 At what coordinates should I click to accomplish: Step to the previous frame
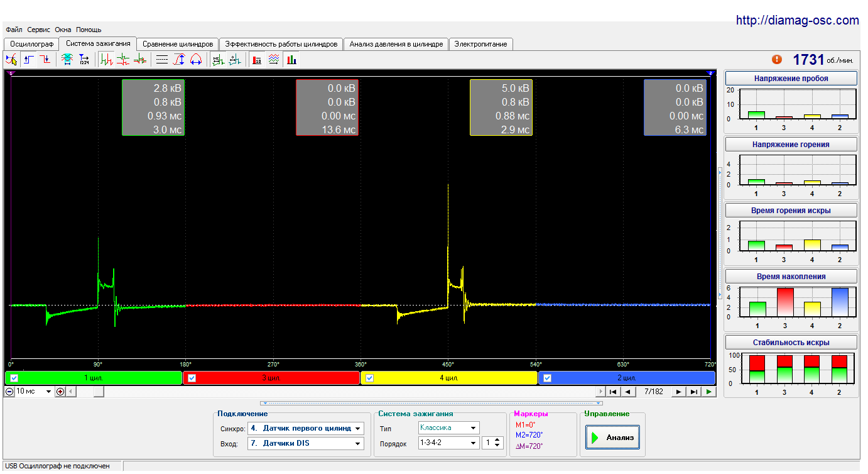(x=629, y=391)
